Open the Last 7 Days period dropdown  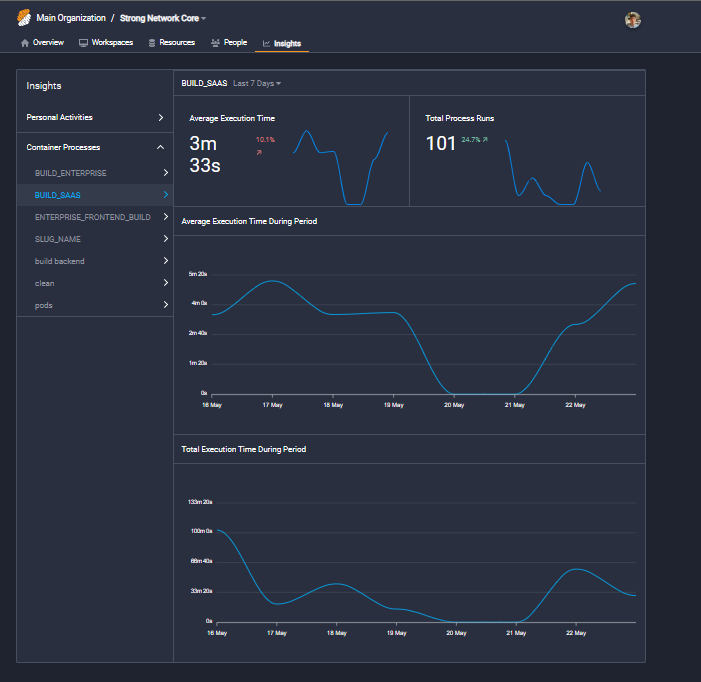(257, 83)
